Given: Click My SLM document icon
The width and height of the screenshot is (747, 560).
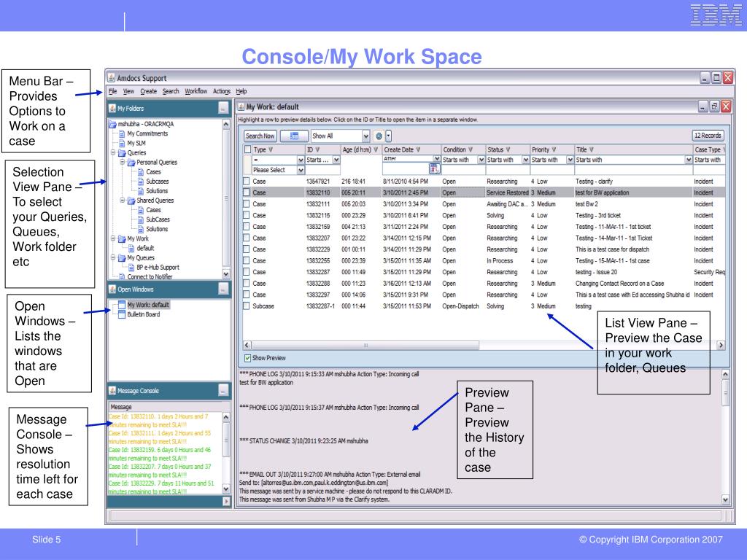Looking at the screenshot, I should [x=122, y=144].
